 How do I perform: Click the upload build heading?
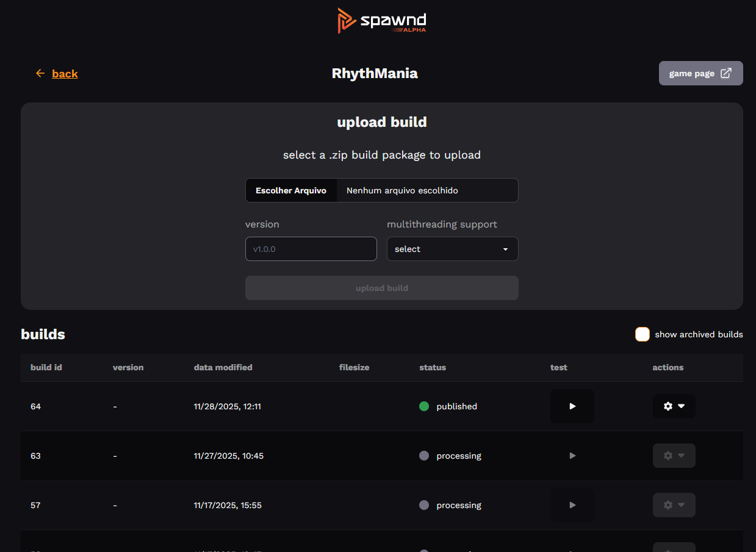coord(382,122)
